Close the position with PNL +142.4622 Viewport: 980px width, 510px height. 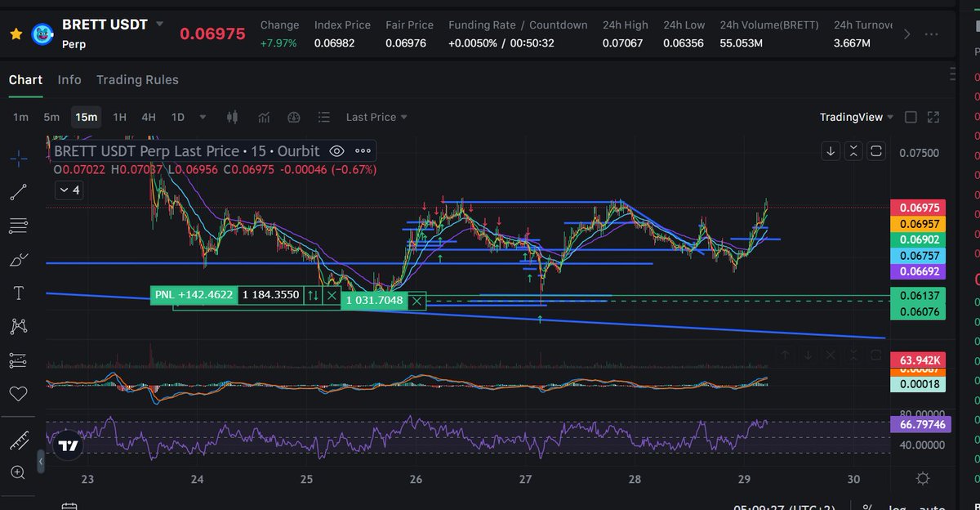coord(331,295)
